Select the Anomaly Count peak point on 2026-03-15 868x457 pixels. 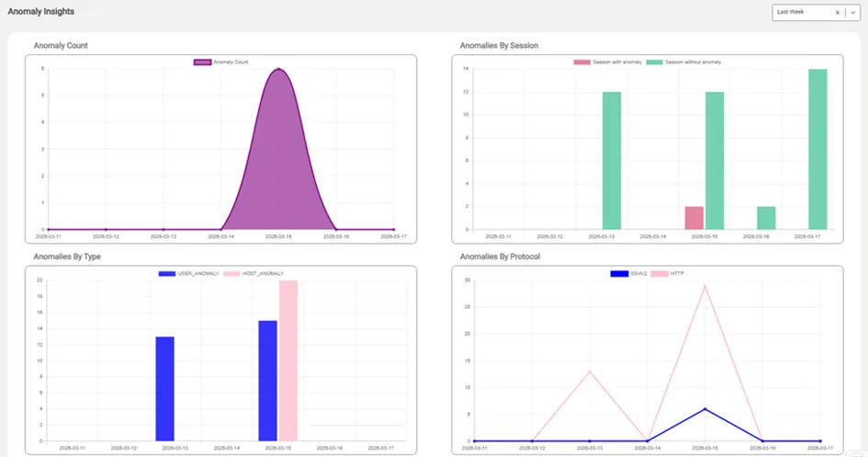(x=279, y=69)
